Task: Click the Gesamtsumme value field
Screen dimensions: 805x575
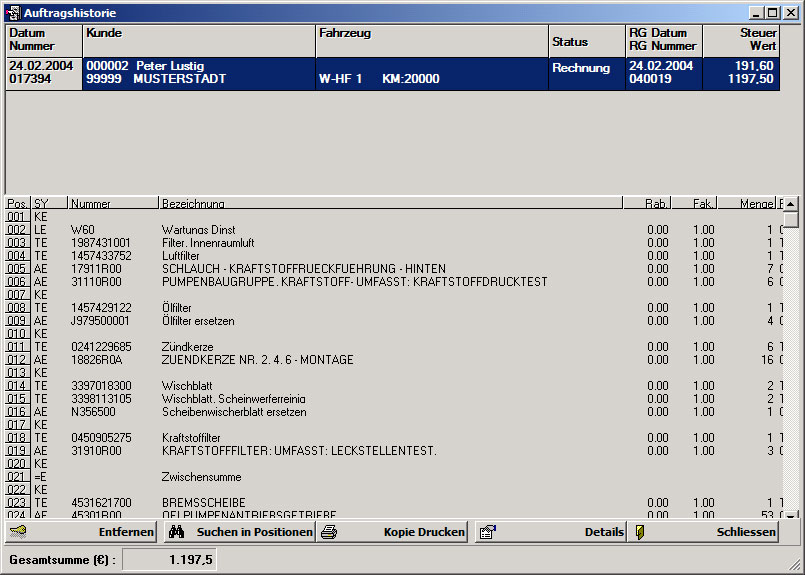Action: (169, 560)
